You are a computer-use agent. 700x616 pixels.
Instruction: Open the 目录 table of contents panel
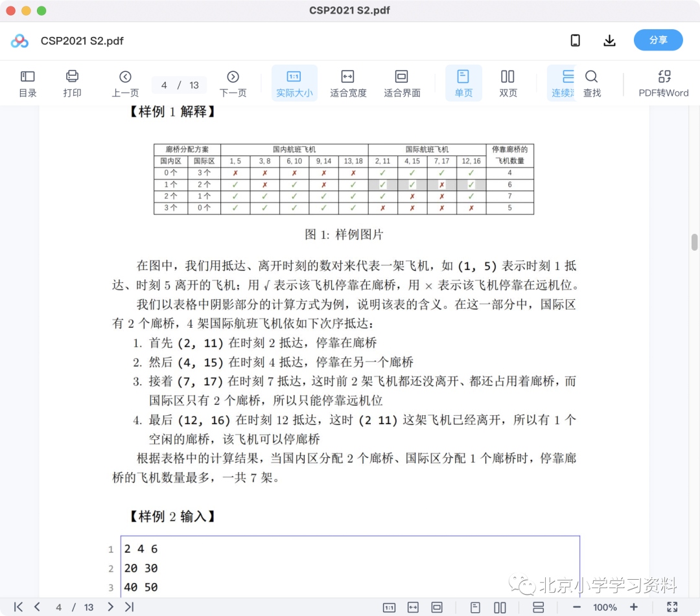coord(28,84)
